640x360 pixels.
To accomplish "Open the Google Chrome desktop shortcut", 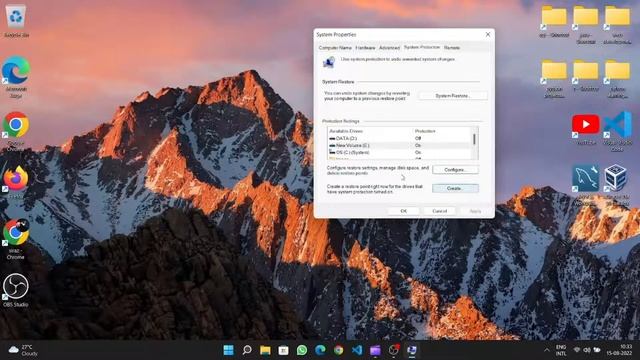I will click(x=16, y=131).
